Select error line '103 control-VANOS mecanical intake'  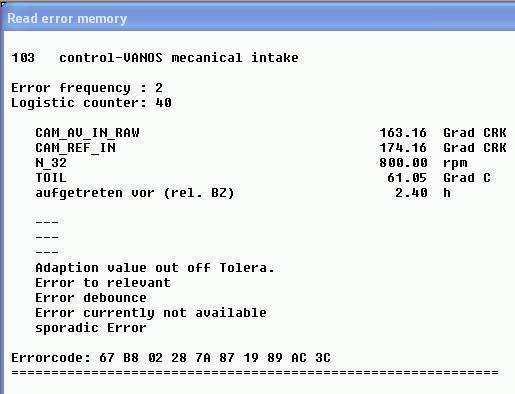tap(155, 58)
